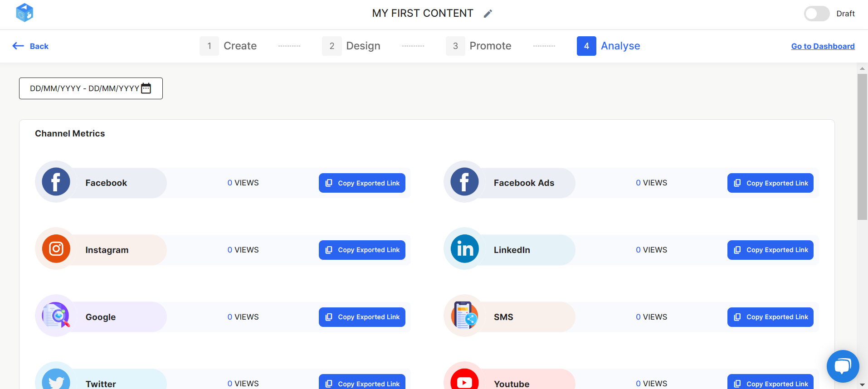Select the Analyse step tab
Viewport: 868px width, 389px height.
coord(609,46)
